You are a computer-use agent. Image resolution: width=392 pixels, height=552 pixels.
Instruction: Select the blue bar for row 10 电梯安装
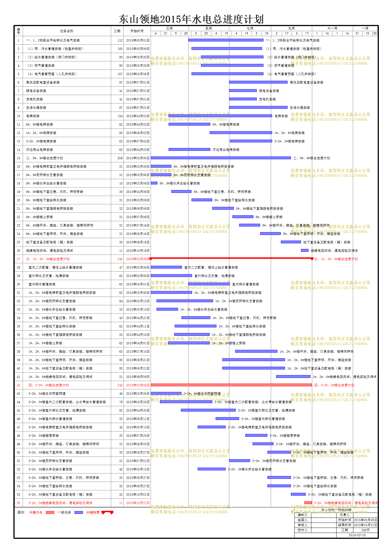(x=220, y=116)
